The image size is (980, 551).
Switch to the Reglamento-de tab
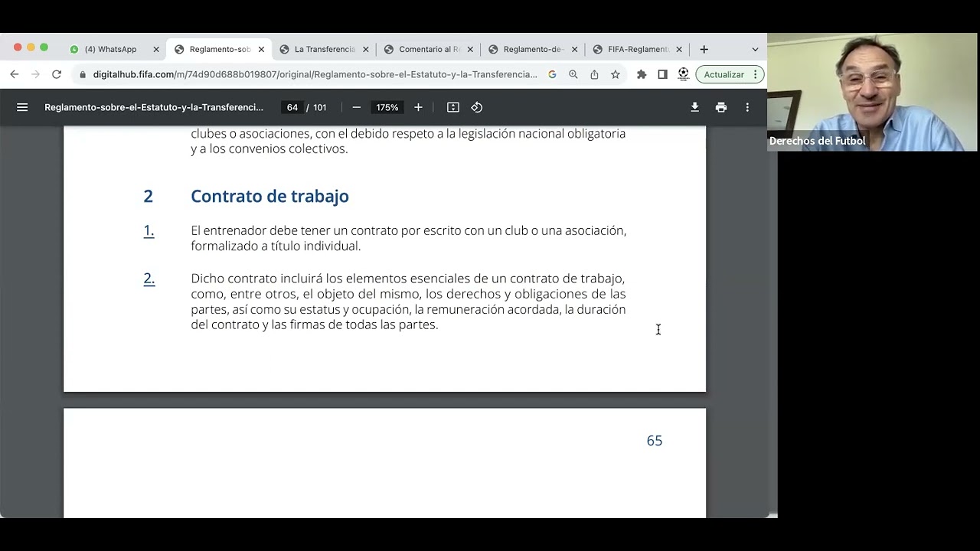pos(534,49)
